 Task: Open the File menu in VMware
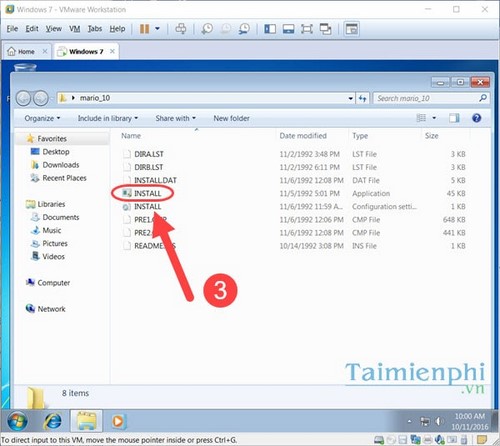coord(12,29)
